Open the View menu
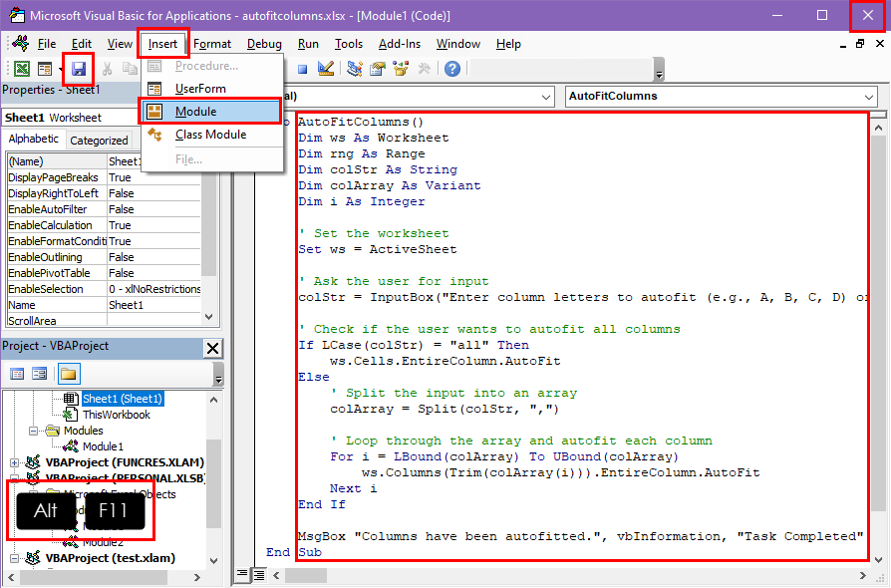The height and width of the screenshot is (588, 891). tap(120, 44)
